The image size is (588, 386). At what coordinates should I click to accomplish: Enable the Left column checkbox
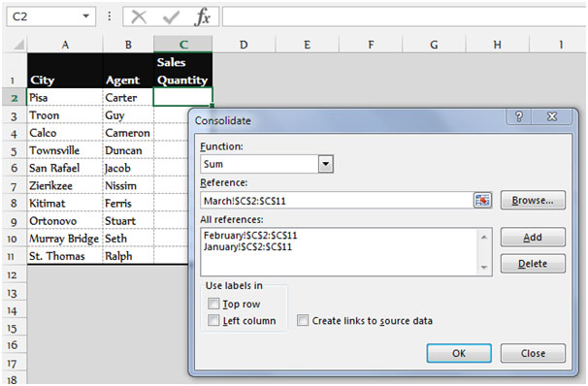pos(213,320)
